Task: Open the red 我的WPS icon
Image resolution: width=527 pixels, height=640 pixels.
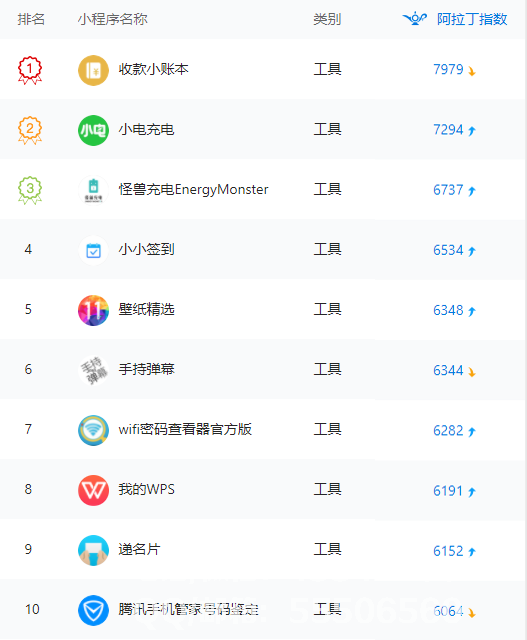Action: click(x=93, y=490)
